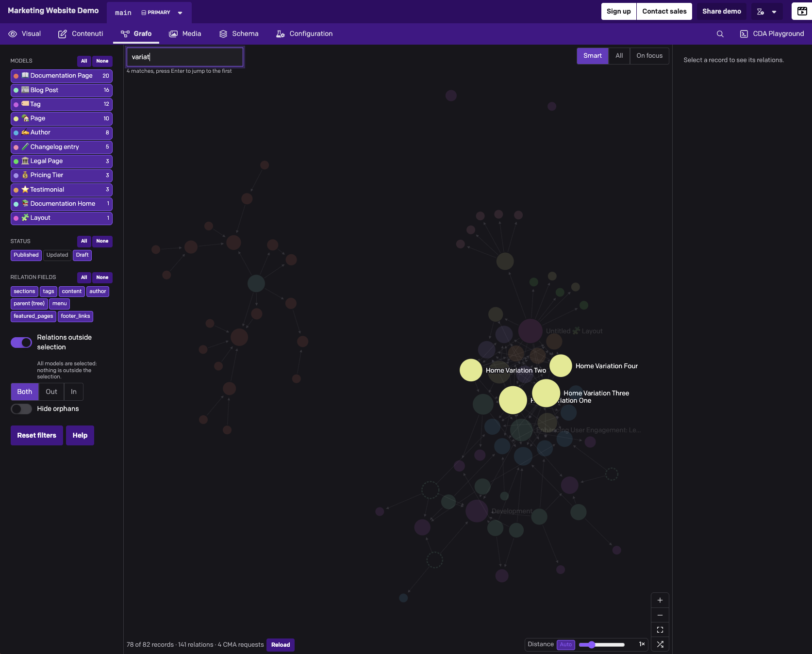Open the Help button
The width and height of the screenshot is (812, 654).
click(x=80, y=436)
